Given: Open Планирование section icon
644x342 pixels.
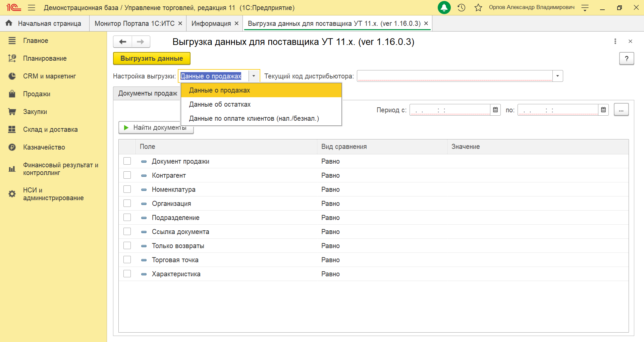Looking at the screenshot, I should (x=12, y=58).
